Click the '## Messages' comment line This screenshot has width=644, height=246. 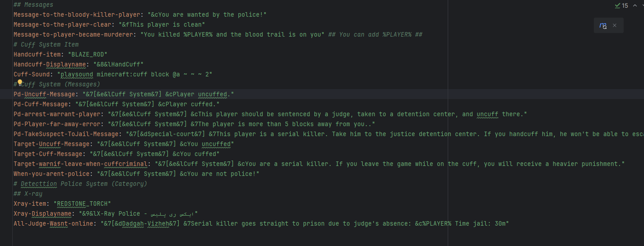[x=33, y=5]
